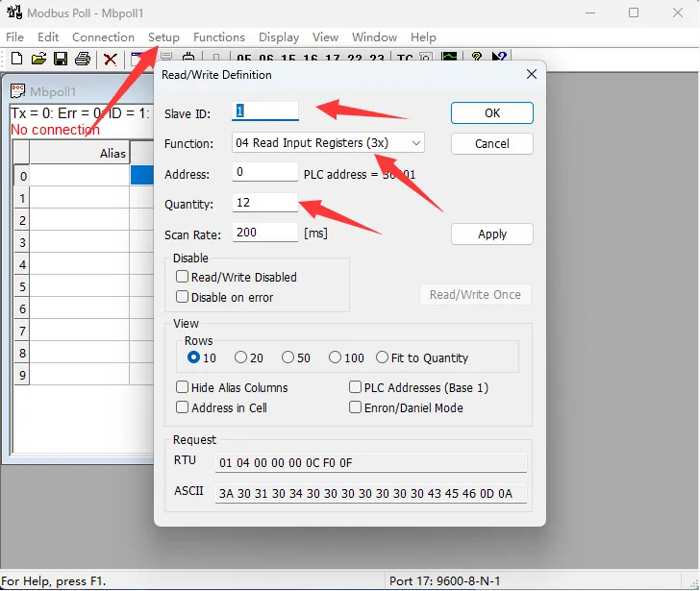
Task: Choose the Fit to Quantity radio option
Action: 383,357
